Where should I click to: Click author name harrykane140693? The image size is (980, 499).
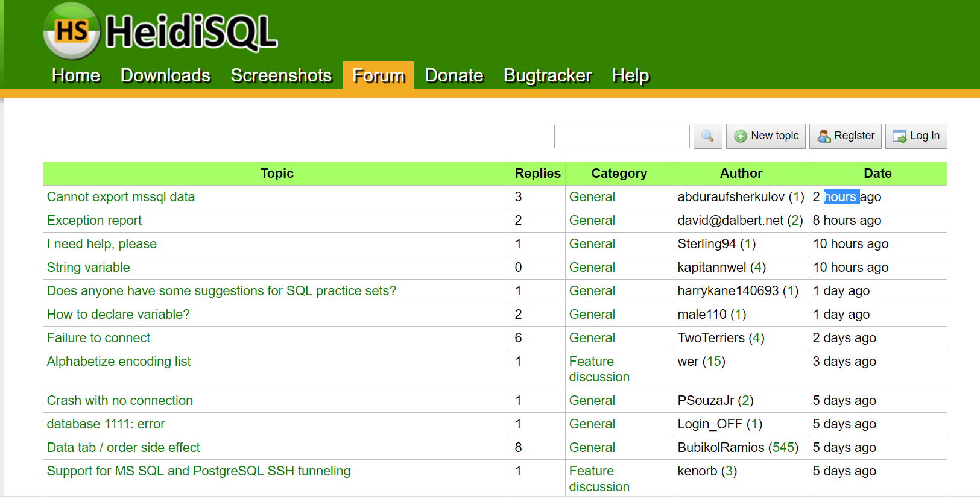pyautogui.click(x=729, y=291)
